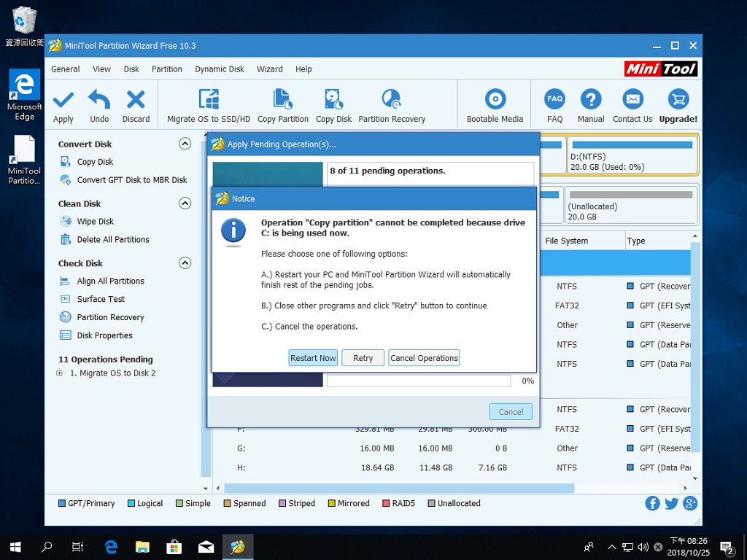Open the View menu
The height and width of the screenshot is (560, 747).
click(x=101, y=69)
